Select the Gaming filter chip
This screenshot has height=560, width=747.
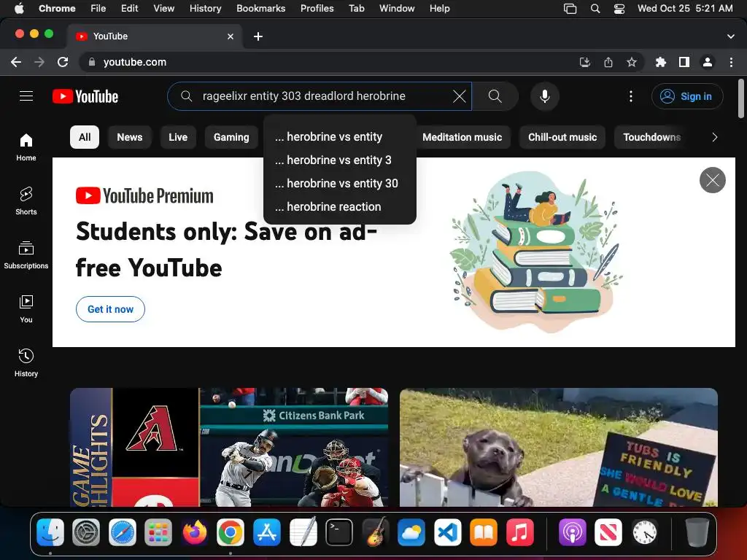(x=231, y=137)
